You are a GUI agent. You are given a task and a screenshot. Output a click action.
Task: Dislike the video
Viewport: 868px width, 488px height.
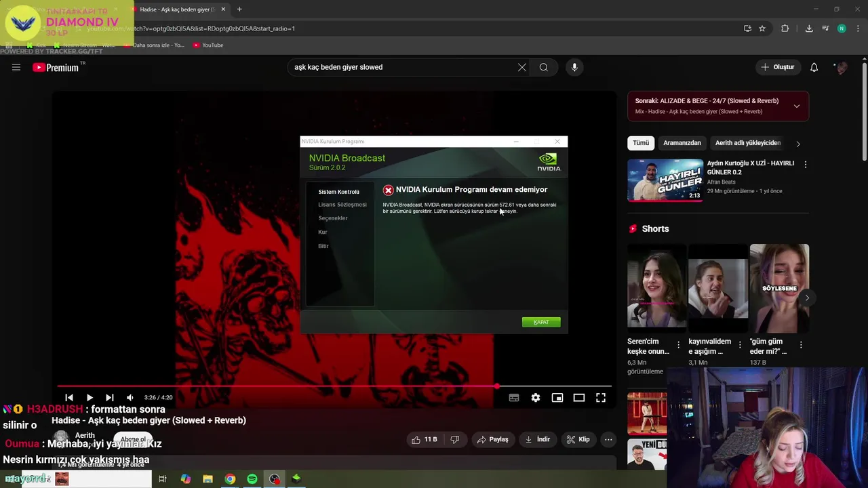click(455, 439)
